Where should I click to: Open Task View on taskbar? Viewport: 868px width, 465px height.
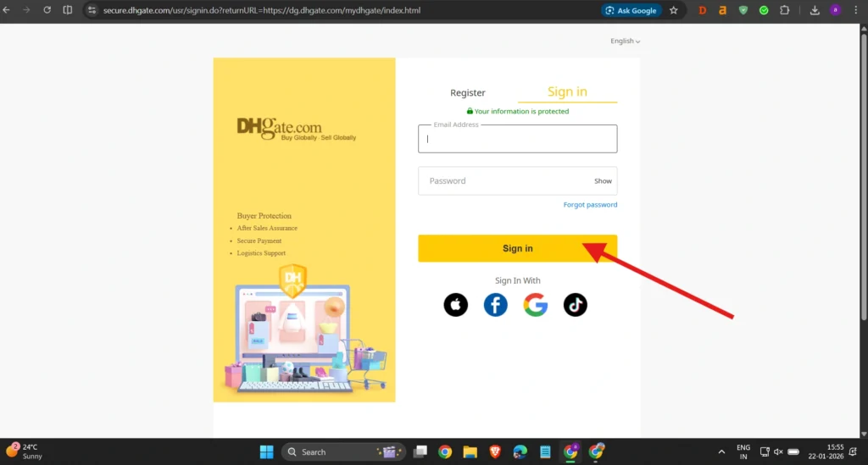tap(420, 451)
